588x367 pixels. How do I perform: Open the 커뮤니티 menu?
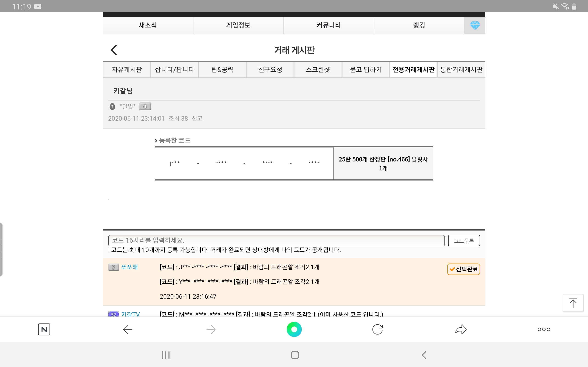(x=328, y=25)
